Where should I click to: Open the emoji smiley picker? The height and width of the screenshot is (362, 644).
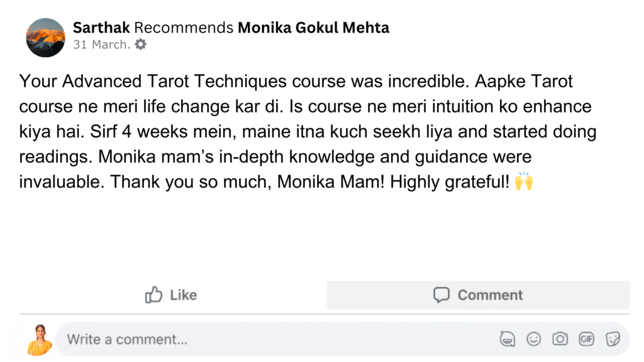pyautogui.click(x=533, y=339)
